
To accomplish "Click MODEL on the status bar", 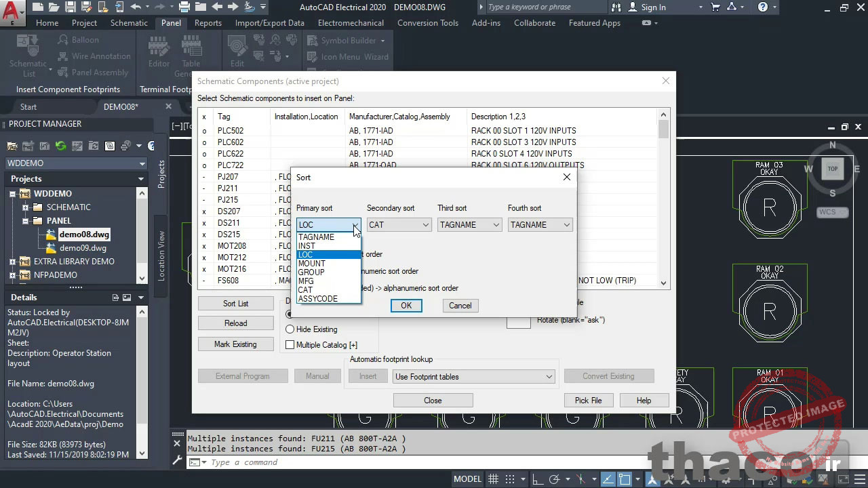I will point(467,479).
